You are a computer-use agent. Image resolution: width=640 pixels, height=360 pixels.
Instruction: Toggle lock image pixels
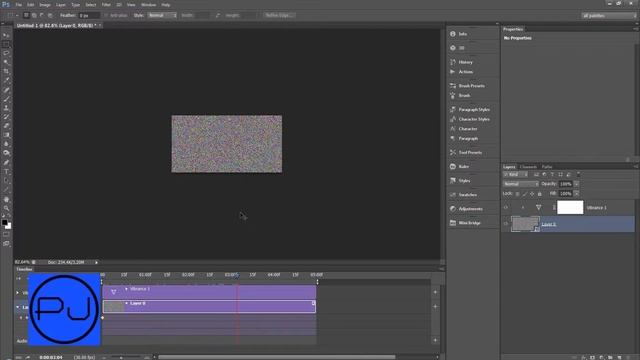click(525, 194)
